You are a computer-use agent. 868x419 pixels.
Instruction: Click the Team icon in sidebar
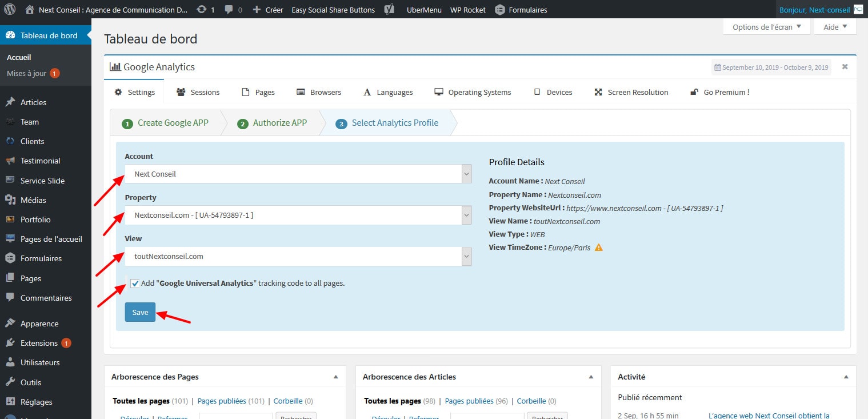10,122
